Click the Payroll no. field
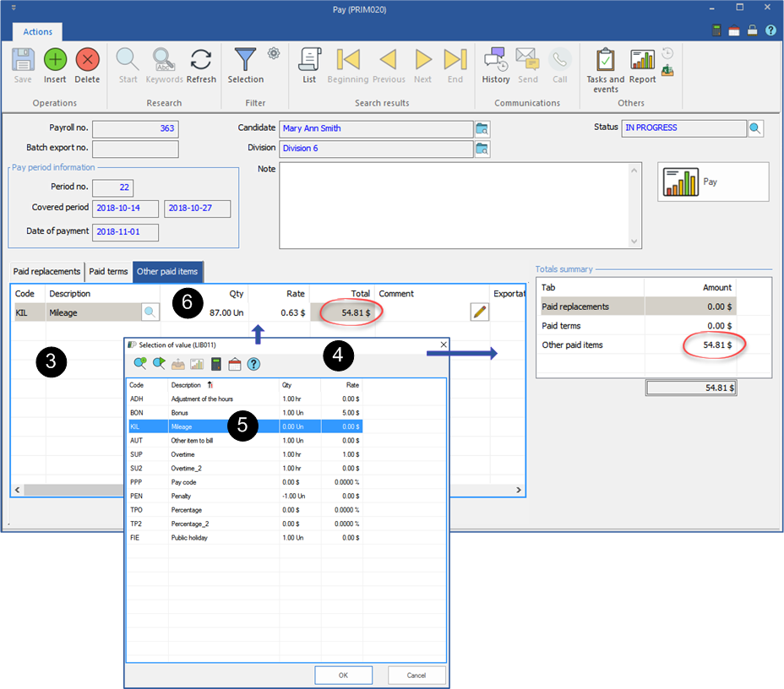The image size is (784, 689). (135, 129)
